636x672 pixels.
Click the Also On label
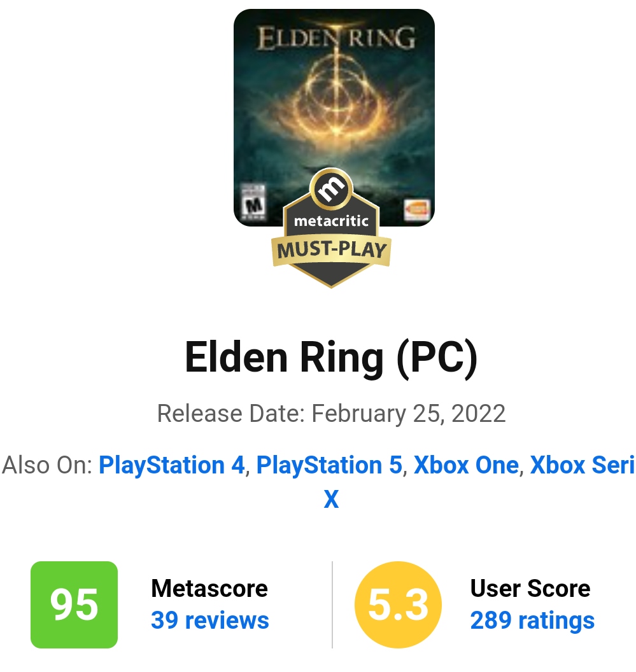[47, 465]
